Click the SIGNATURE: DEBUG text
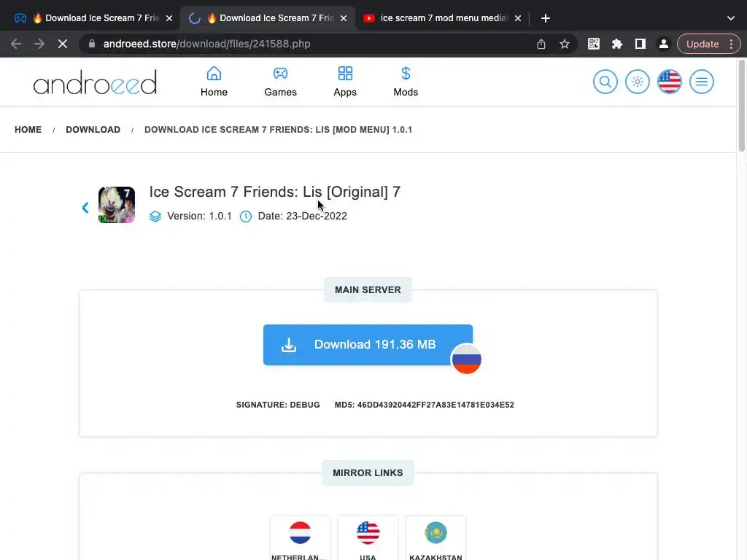 point(278,405)
